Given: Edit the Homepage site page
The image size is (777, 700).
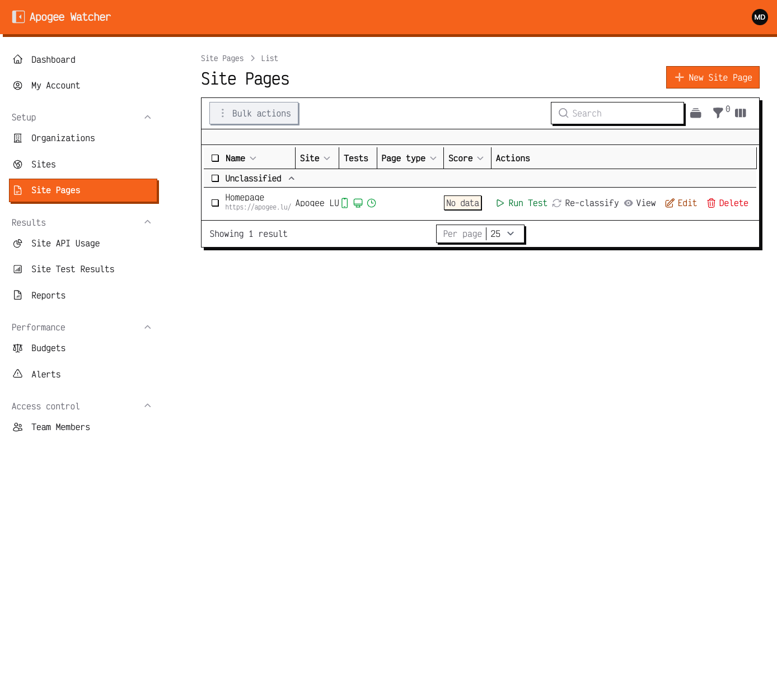Looking at the screenshot, I should 681,203.
